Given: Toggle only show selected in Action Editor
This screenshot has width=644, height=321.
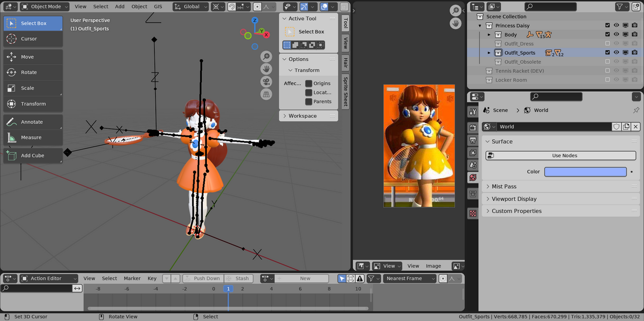Looking at the screenshot, I should (342, 279).
